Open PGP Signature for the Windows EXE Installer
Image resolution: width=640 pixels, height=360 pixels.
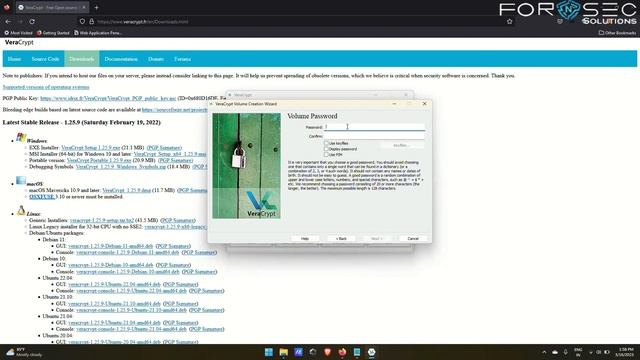pos(164,148)
